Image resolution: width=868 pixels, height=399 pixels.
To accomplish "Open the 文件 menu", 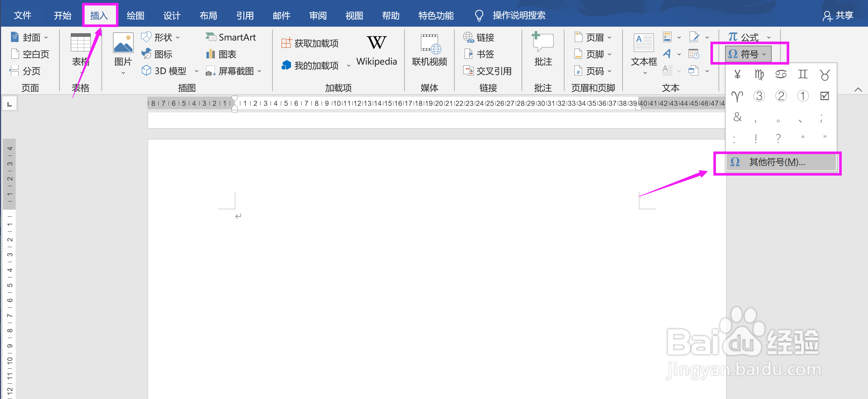I will 23,15.
